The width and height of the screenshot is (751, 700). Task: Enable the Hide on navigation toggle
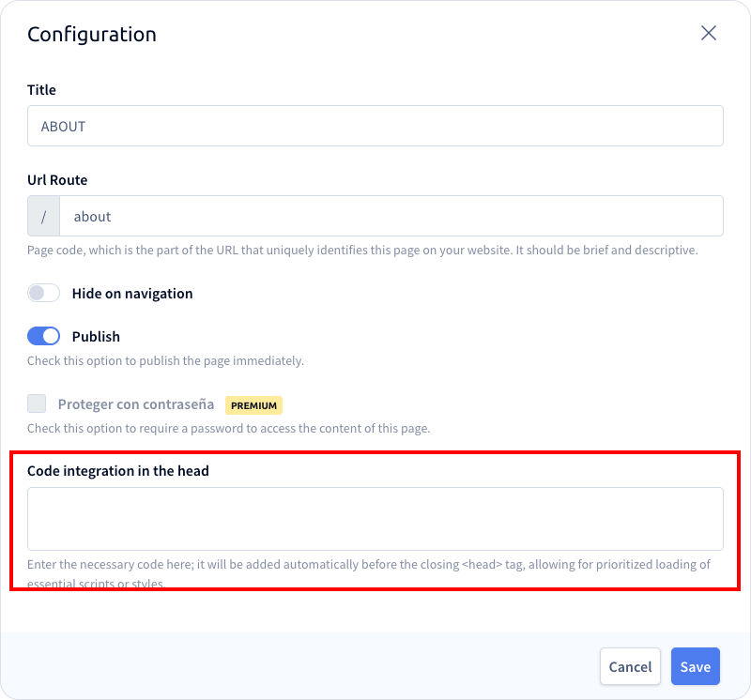tap(43, 293)
